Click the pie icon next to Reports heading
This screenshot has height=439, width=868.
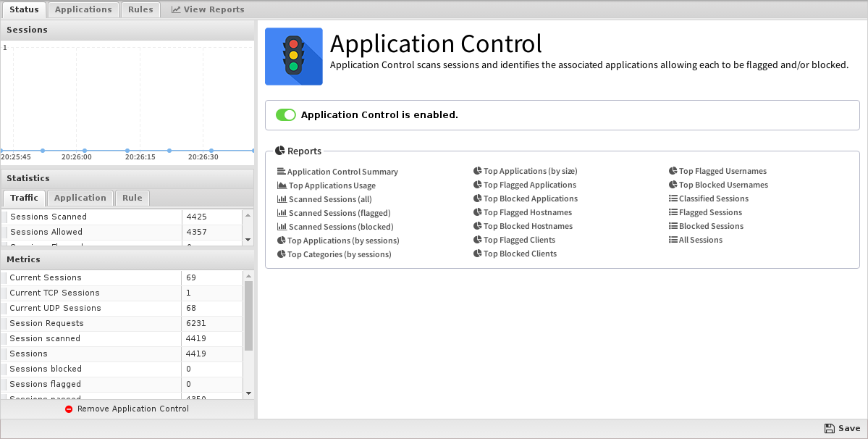pyautogui.click(x=279, y=151)
